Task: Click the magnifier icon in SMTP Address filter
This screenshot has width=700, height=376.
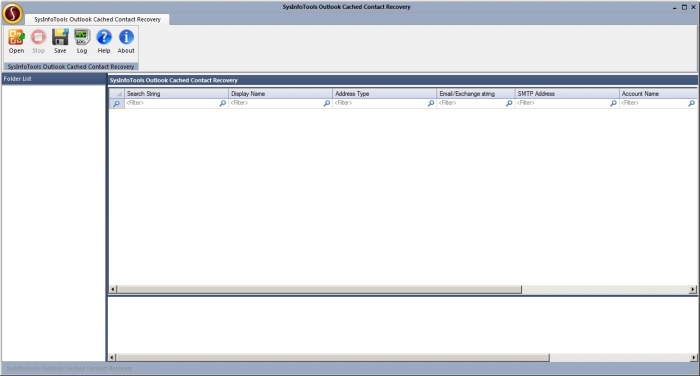Action: 613,103
